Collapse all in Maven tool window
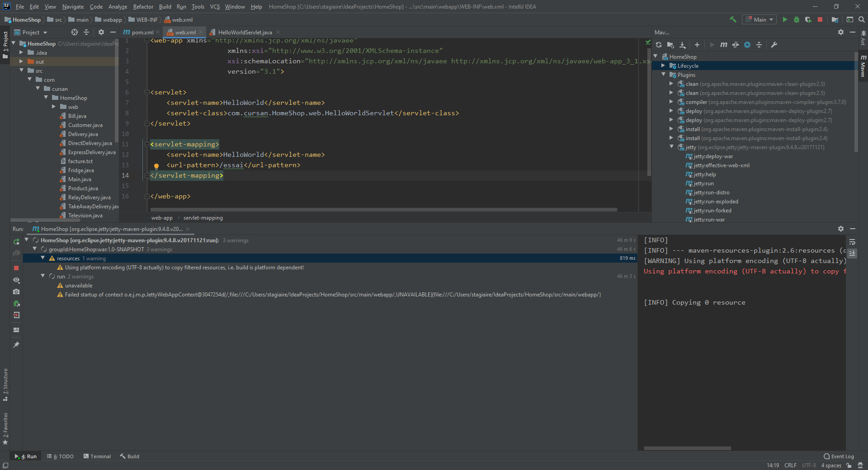This screenshot has width=868, height=470. click(759, 45)
